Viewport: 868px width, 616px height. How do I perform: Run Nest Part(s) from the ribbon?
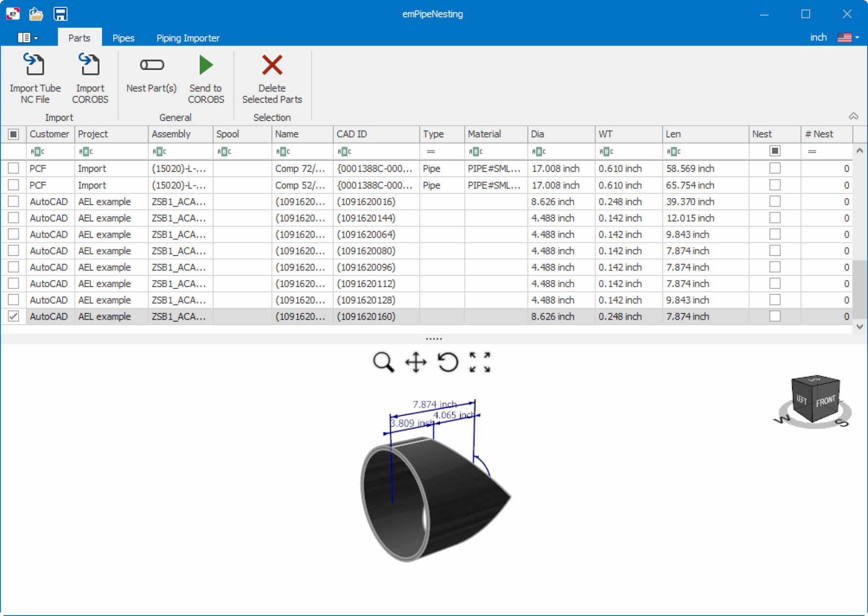click(x=151, y=65)
